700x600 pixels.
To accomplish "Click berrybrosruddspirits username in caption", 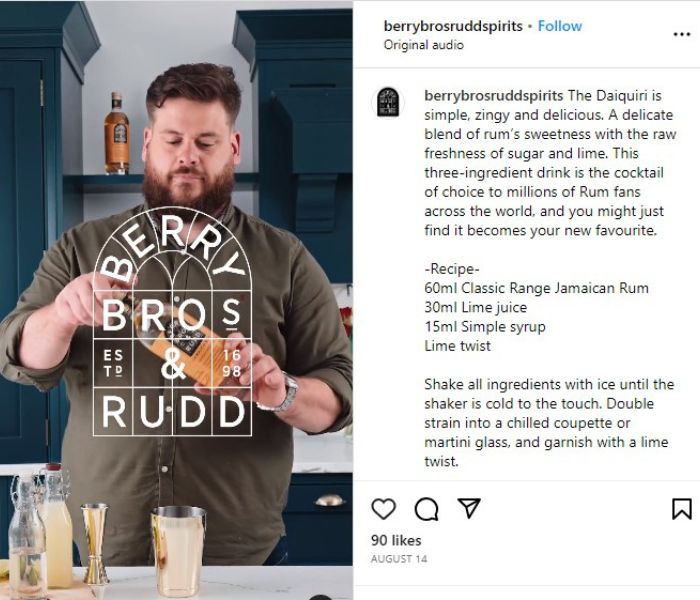I will pyautogui.click(x=494, y=96).
